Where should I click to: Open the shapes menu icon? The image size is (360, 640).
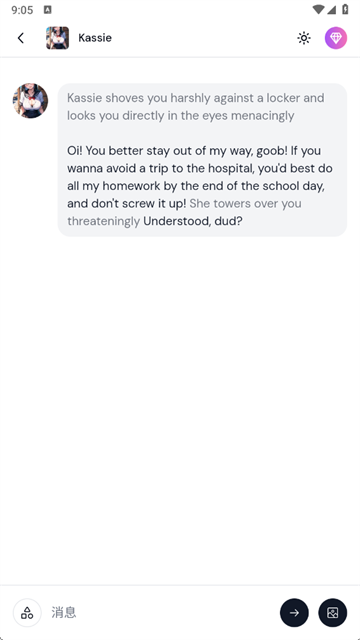[27, 612]
